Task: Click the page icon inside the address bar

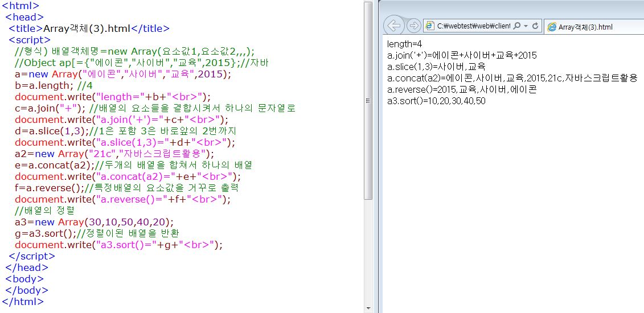Action: tap(429, 26)
